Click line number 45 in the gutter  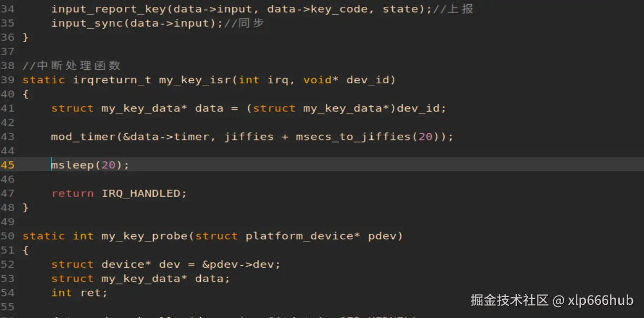(7, 165)
